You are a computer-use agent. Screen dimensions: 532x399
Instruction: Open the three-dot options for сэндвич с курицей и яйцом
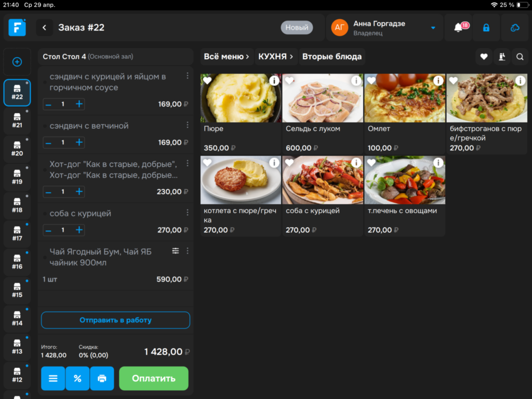(x=187, y=76)
